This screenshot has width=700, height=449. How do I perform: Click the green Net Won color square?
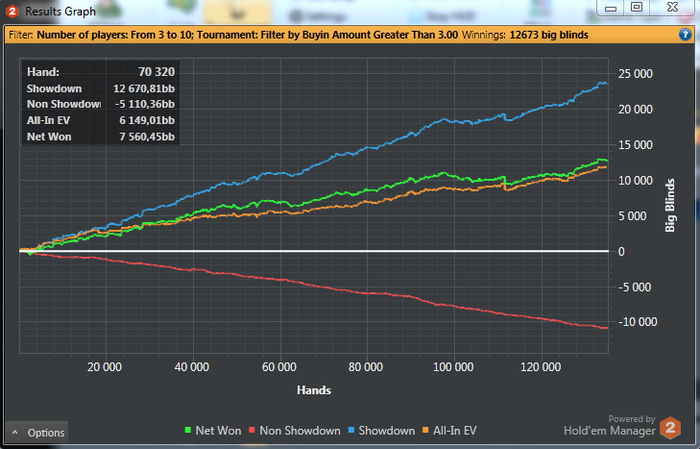[188, 430]
